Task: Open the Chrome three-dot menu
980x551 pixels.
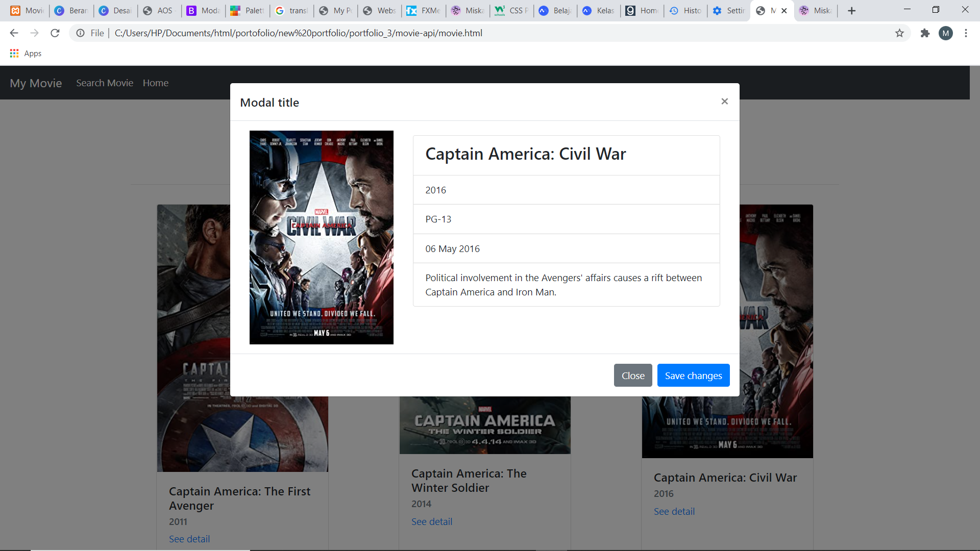Action: coord(966,33)
